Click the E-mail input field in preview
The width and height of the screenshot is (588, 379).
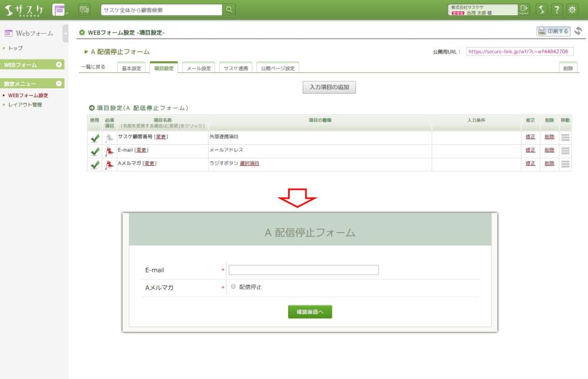pos(303,270)
